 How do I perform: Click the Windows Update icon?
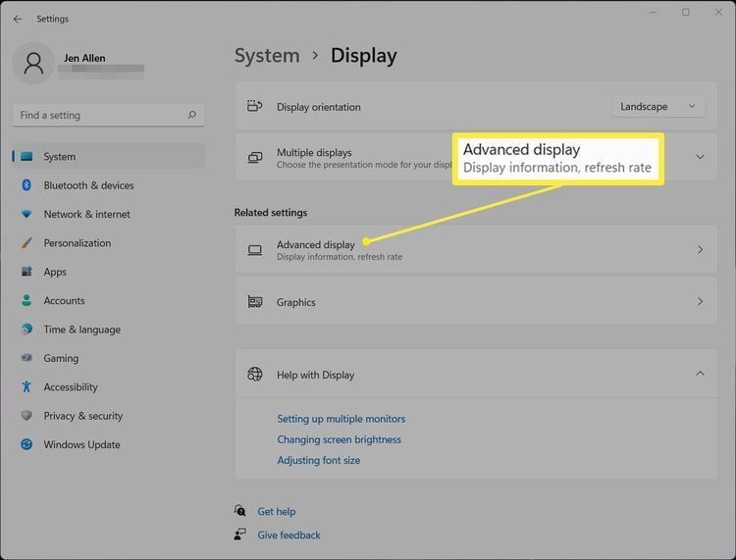[26, 444]
